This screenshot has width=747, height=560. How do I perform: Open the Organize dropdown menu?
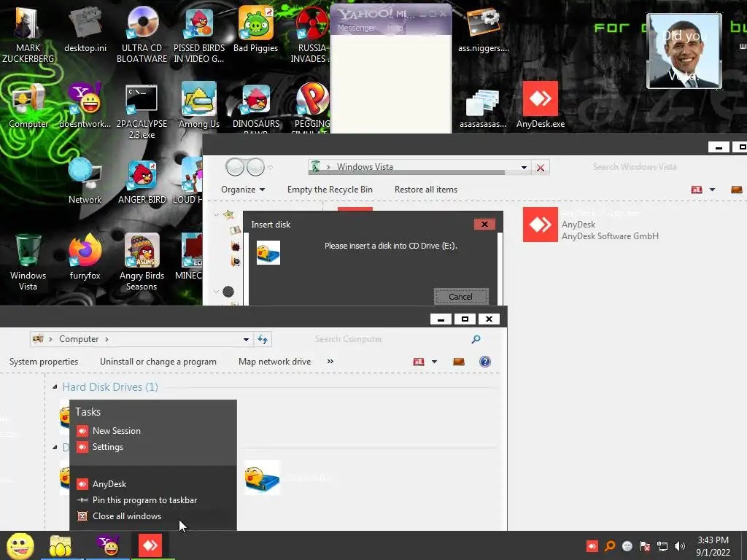pyautogui.click(x=243, y=190)
